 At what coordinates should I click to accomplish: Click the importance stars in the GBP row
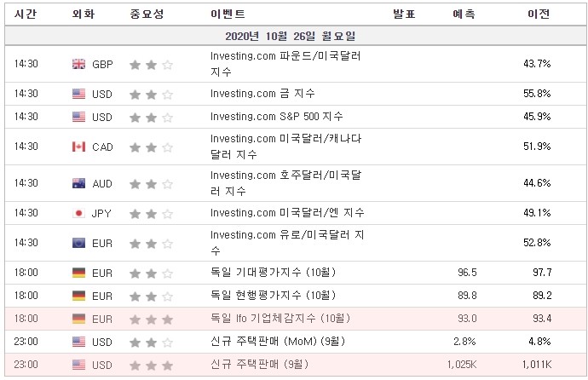[x=151, y=65]
